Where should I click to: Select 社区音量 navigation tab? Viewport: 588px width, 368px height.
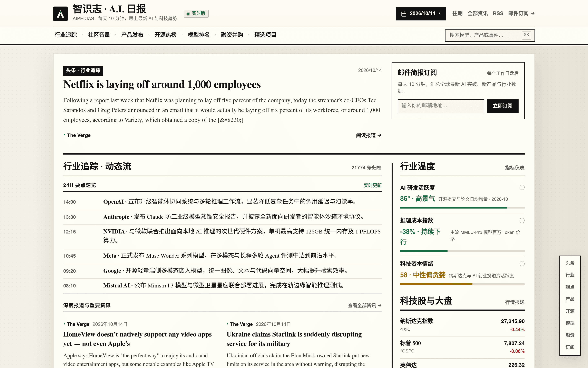(x=99, y=35)
